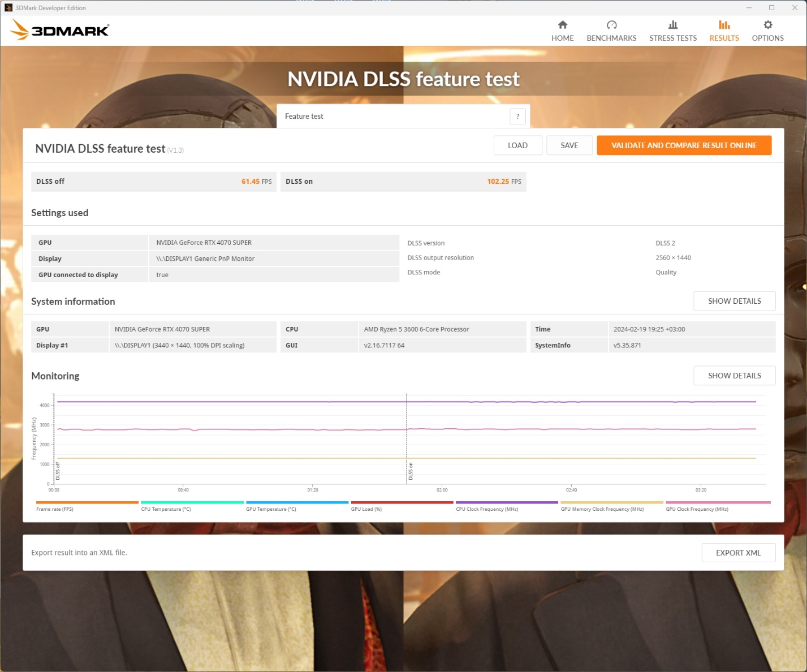Viewport: 807px width, 672px height.
Task: Click the 3DMark logo in the header
Action: pos(59,30)
